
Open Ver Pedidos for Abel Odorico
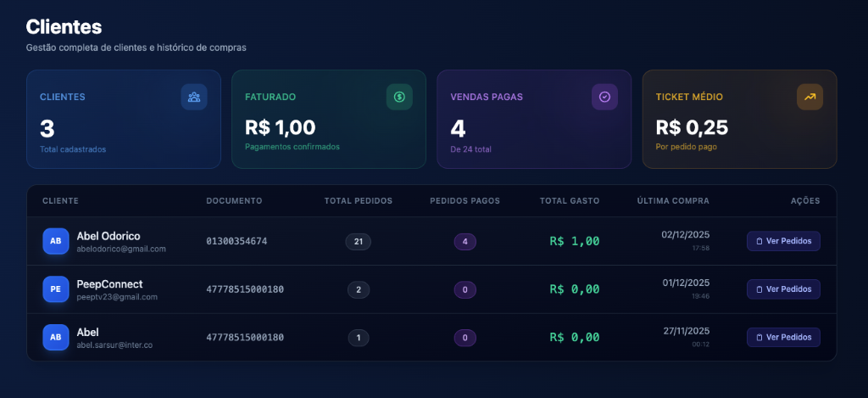(x=783, y=241)
